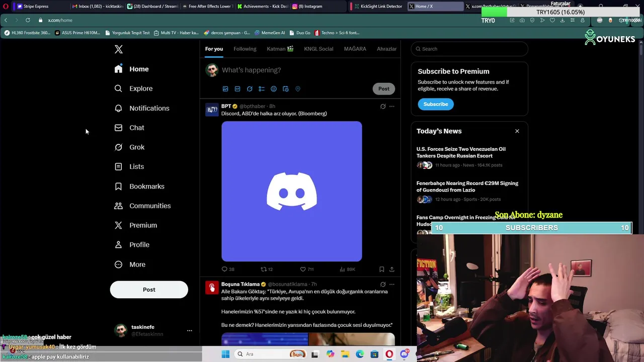Click the X Search field
Screen dimensions: 644x362
(x=469, y=49)
